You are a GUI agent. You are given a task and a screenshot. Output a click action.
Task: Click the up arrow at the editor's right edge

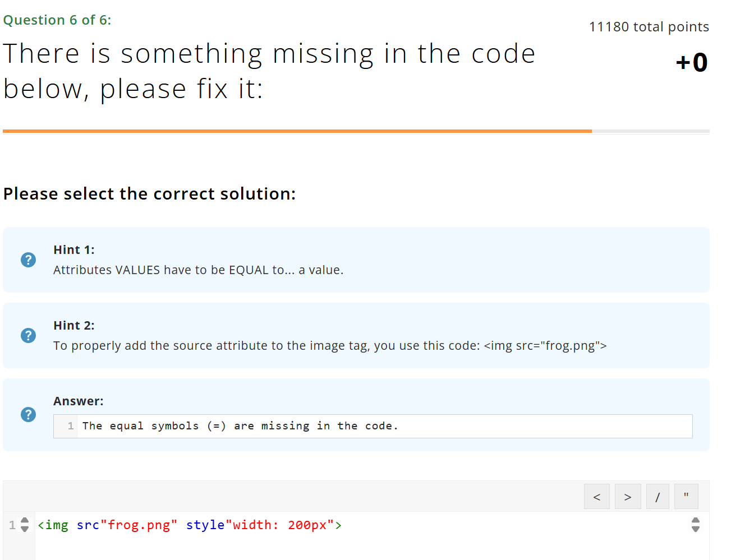click(x=696, y=520)
